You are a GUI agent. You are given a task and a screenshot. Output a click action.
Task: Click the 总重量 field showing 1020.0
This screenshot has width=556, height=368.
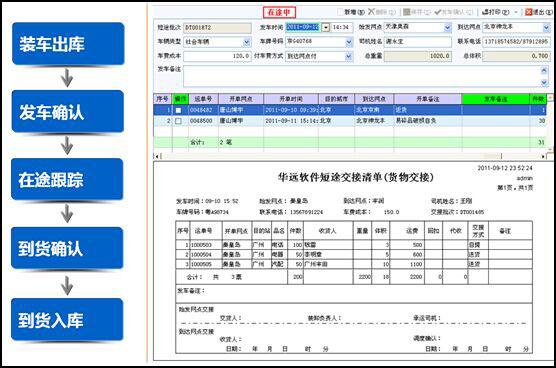(418, 56)
